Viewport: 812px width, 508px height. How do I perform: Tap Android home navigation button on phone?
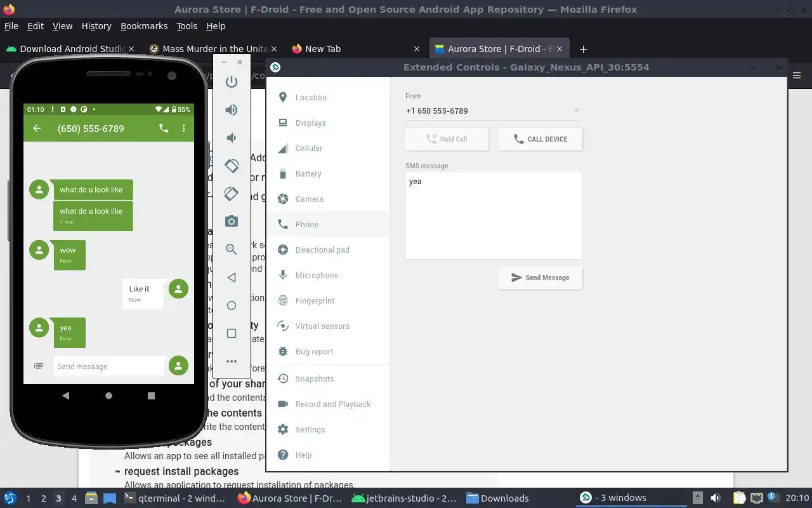pyautogui.click(x=108, y=396)
